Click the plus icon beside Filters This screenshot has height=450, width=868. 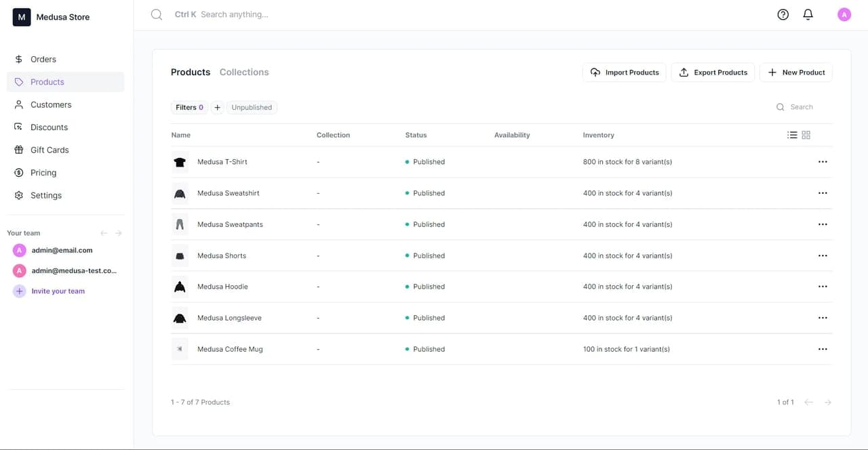click(x=218, y=107)
